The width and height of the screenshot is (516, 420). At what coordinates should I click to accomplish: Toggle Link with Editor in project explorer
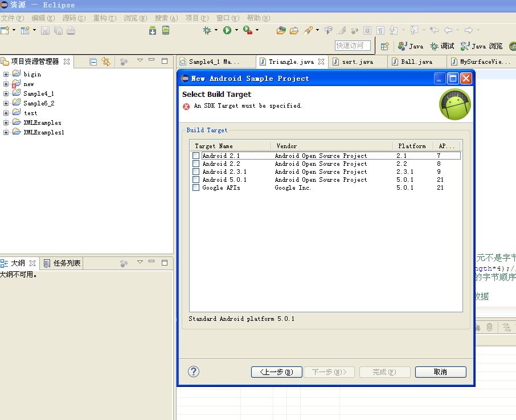pos(106,62)
